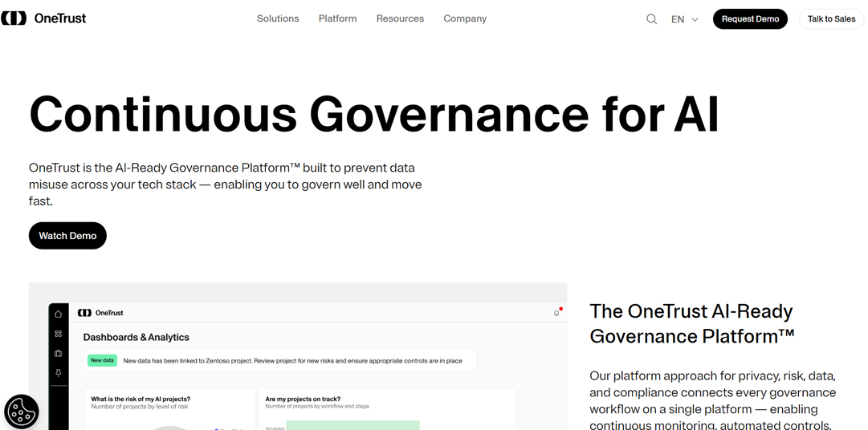
Task: Click the OneTrust logo in header
Action: pyautogui.click(x=43, y=18)
